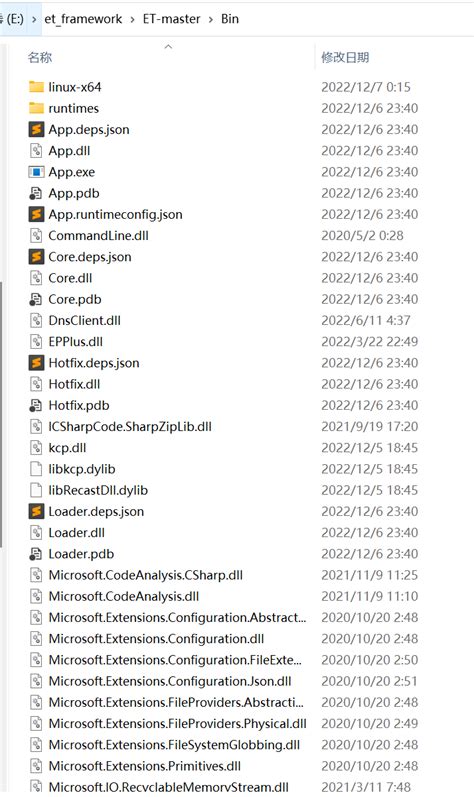This screenshot has width=474, height=797.
Task: Select the App.deps.json Sublime file icon
Action: coord(36,130)
